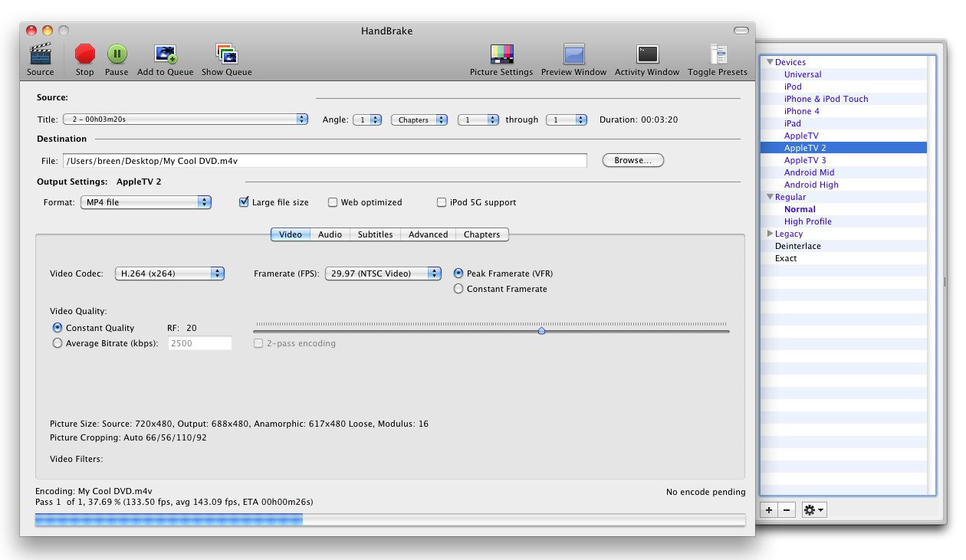Viewport: 966px width, 560px height.
Task: Collapse the Devices preset group
Action: coord(770,62)
